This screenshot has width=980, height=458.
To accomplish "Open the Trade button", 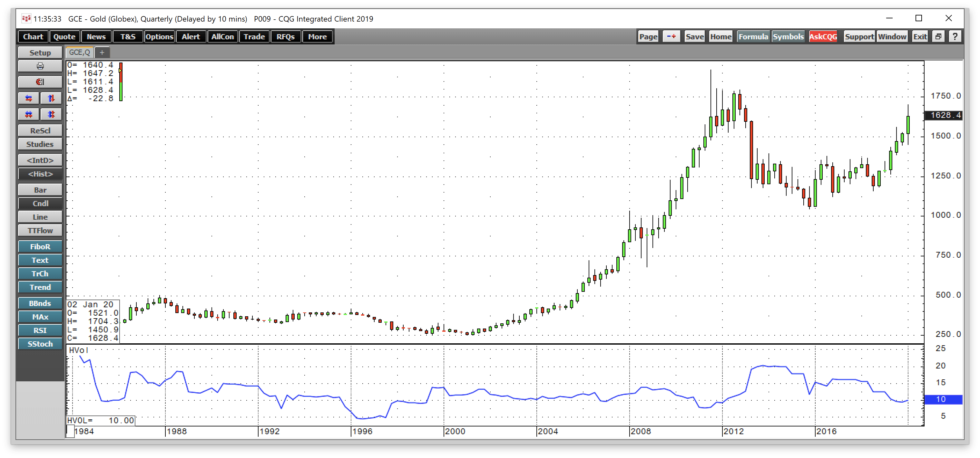I will tap(254, 36).
